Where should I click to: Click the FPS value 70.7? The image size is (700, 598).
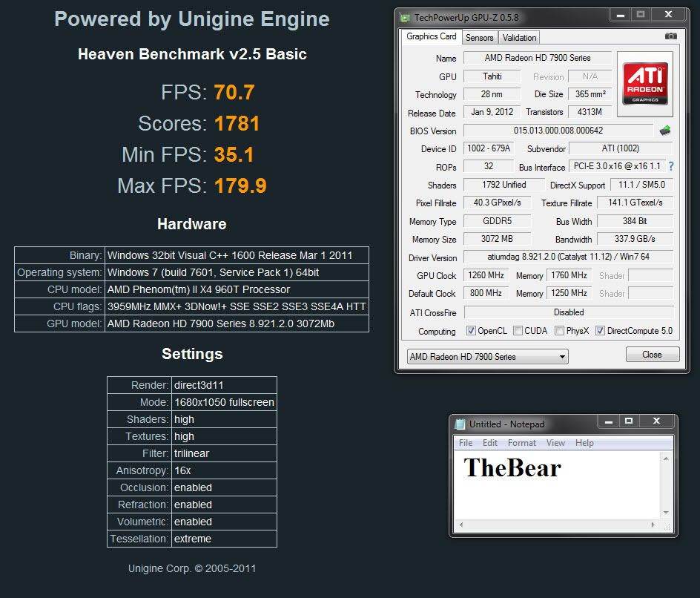234,93
